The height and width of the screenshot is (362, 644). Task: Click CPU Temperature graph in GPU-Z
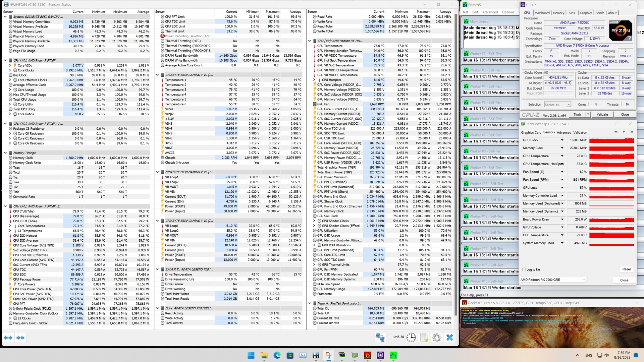click(x=611, y=235)
